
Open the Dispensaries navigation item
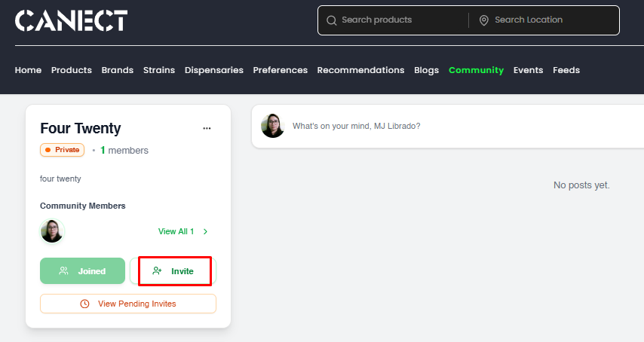point(214,70)
